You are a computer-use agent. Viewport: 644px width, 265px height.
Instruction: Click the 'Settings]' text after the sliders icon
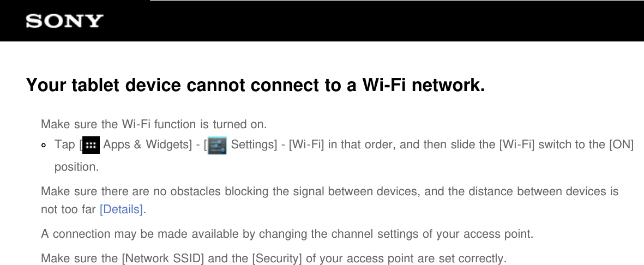pyautogui.click(x=254, y=145)
